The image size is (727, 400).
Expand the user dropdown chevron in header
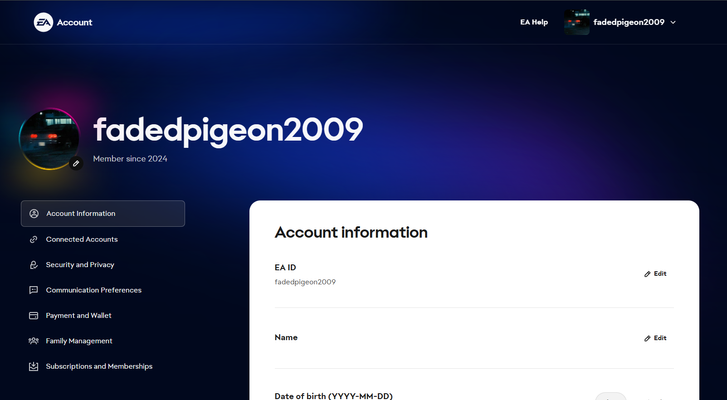pyautogui.click(x=673, y=22)
